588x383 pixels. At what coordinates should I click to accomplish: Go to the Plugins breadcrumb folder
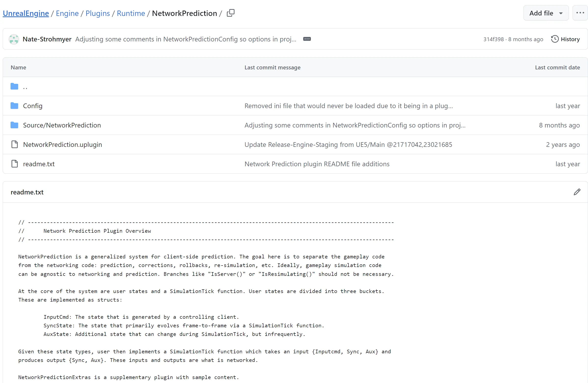coord(97,13)
